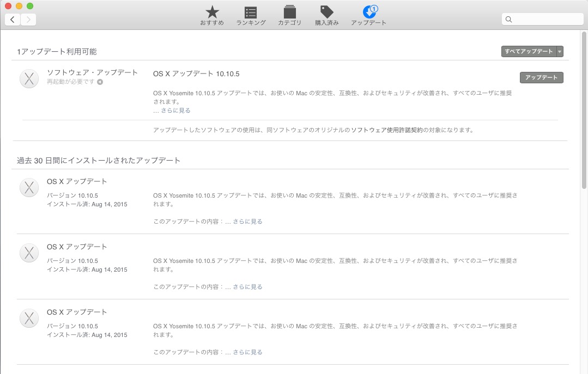Click the すべてアップデート button
This screenshot has height=374, width=588.
coord(529,51)
